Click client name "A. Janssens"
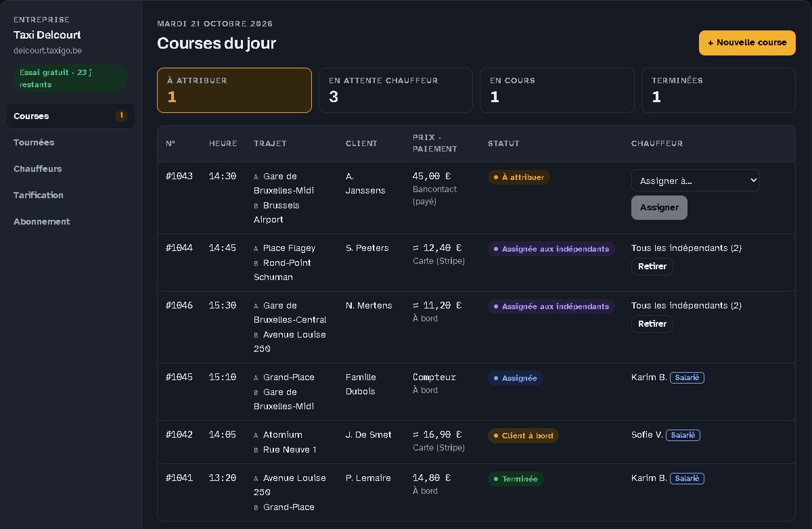Viewport: 812px width, 529px height. coord(365,183)
